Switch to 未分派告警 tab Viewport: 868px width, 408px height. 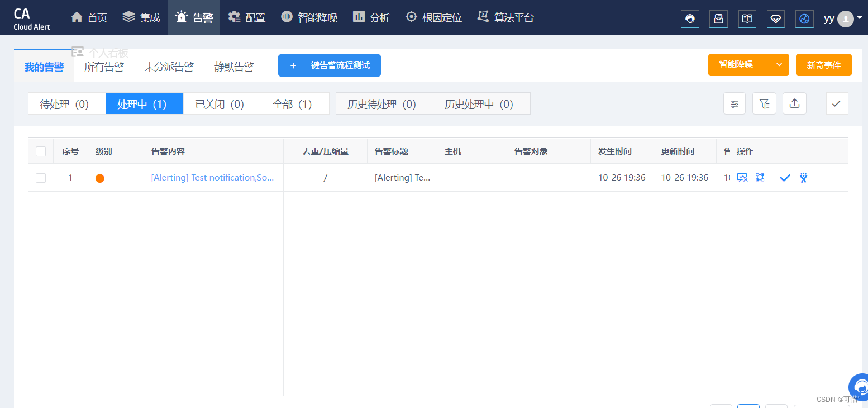click(x=169, y=67)
